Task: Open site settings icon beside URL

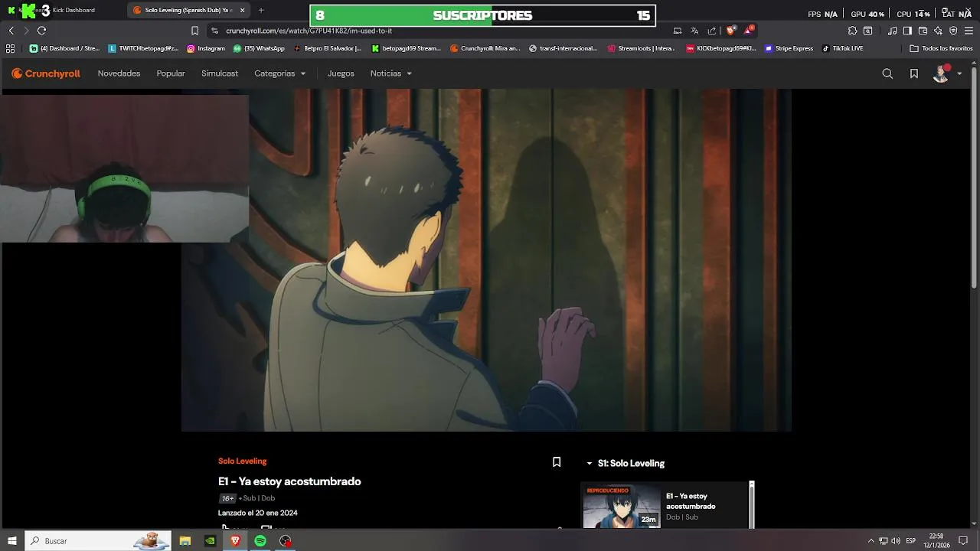Action: tap(214, 31)
